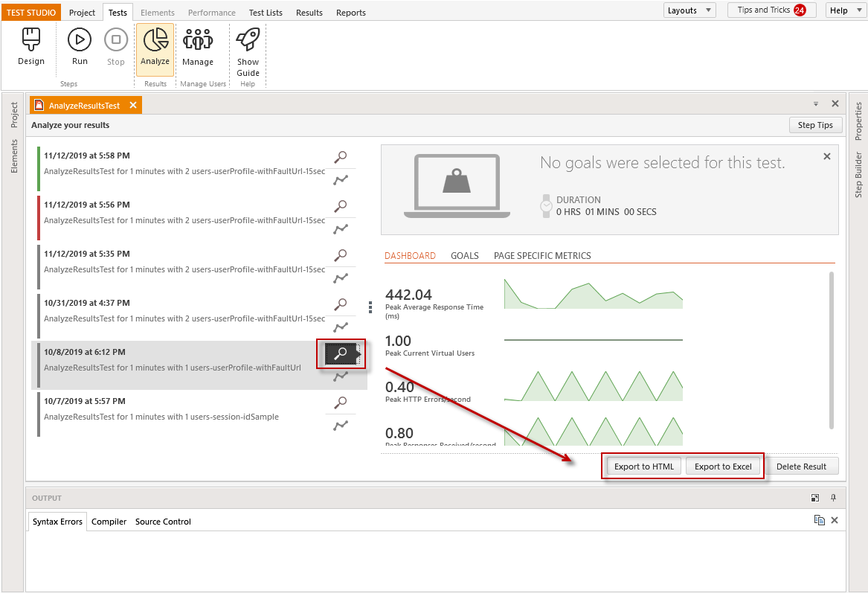This screenshot has height=593, width=868.
Task: Switch to the GOALS tab
Action: tap(464, 255)
